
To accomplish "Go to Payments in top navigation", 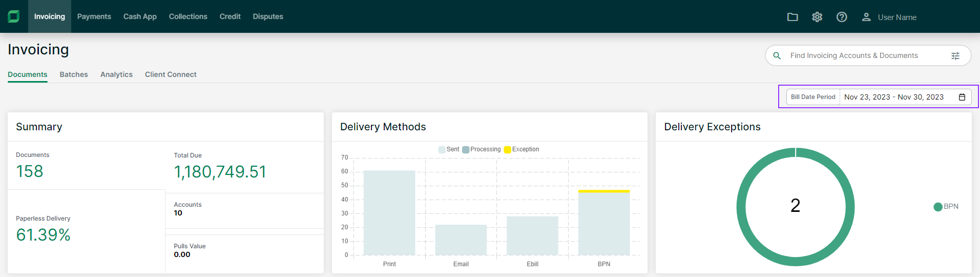I will pyautogui.click(x=94, y=16).
